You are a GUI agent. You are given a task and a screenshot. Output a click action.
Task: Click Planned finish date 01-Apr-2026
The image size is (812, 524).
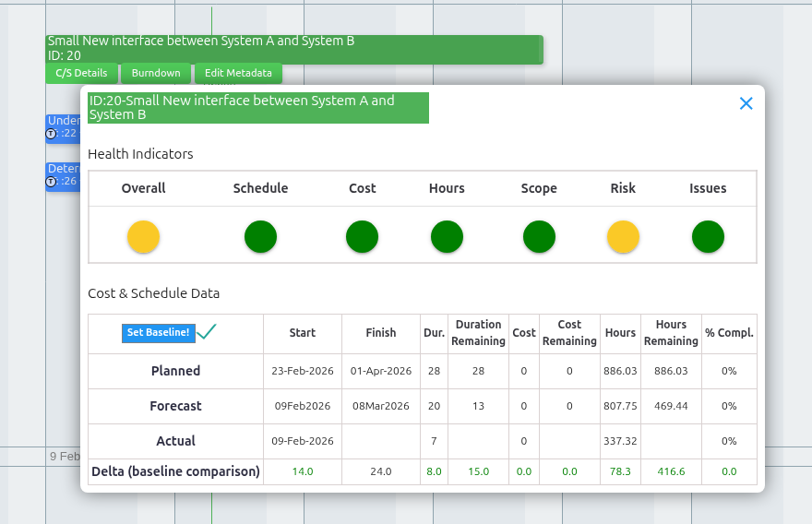(380, 371)
